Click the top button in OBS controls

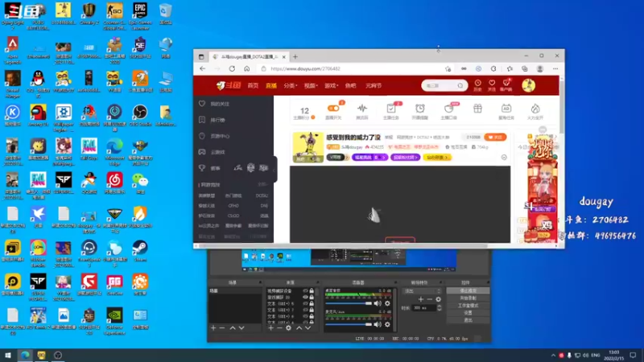(x=468, y=290)
